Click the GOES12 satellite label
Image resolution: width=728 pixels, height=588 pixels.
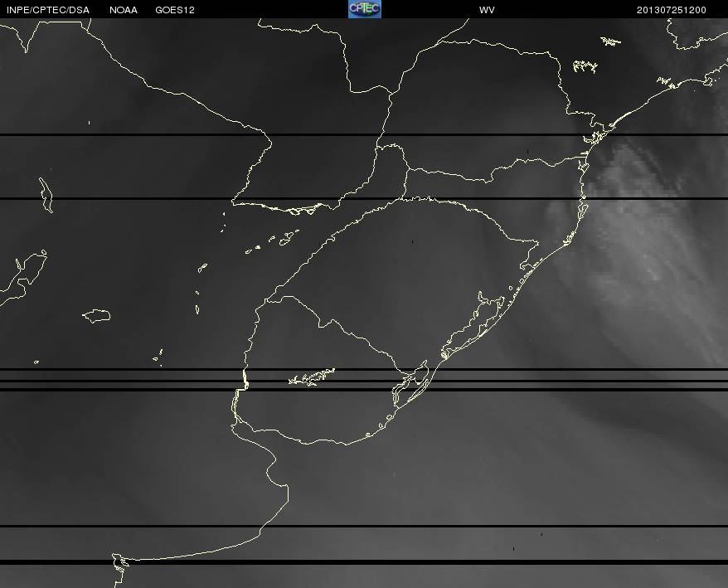[175, 10]
